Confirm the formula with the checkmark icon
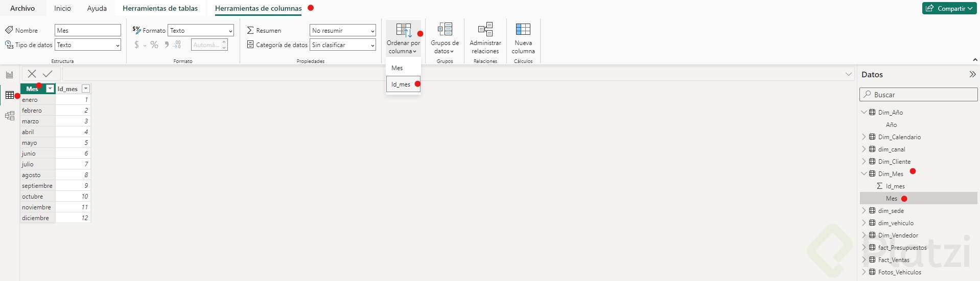980x281 pixels. 48,74
